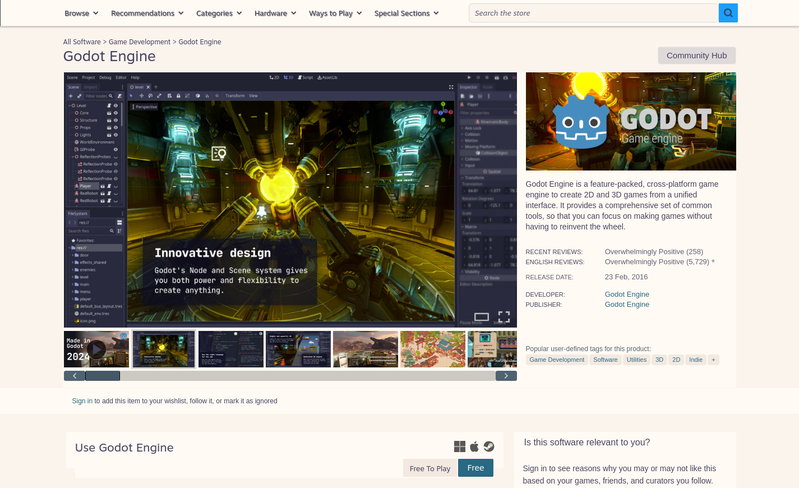View recent reviews Overwhelmingly Positive (258)
This screenshot has height=488, width=799.
(x=654, y=252)
